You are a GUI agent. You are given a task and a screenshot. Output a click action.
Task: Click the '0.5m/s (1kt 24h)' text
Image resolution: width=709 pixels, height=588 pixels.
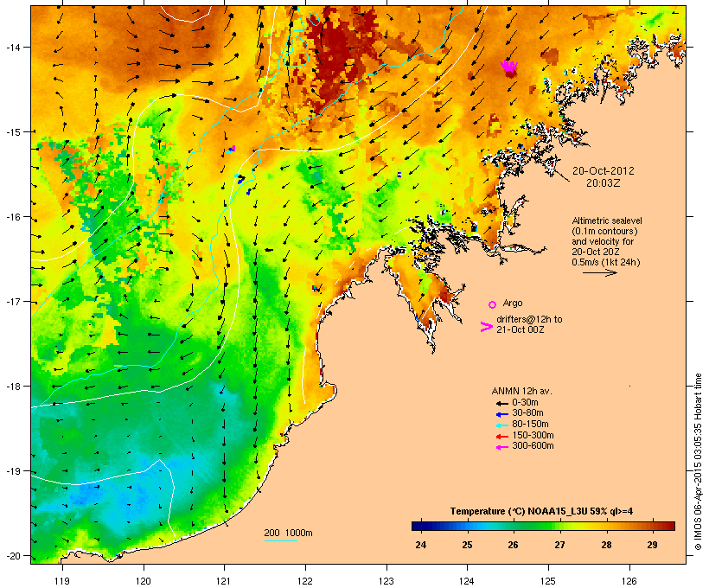click(606, 262)
